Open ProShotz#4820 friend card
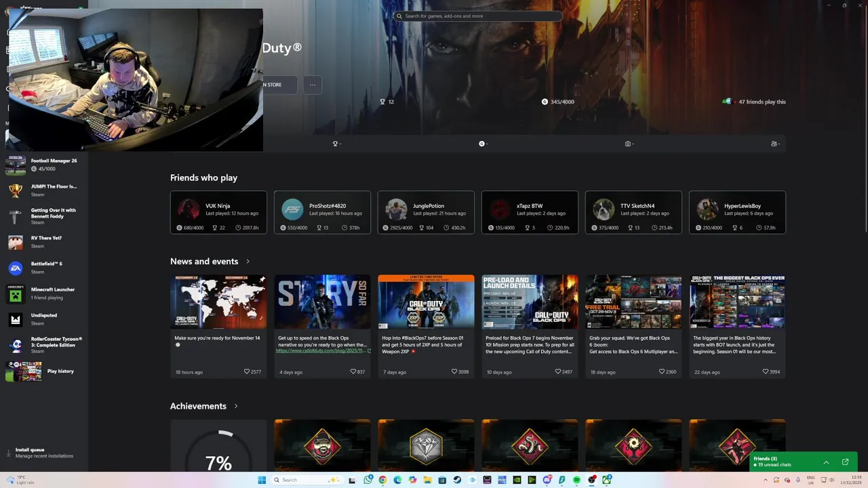This screenshot has width=868, height=488. point(322,213)
